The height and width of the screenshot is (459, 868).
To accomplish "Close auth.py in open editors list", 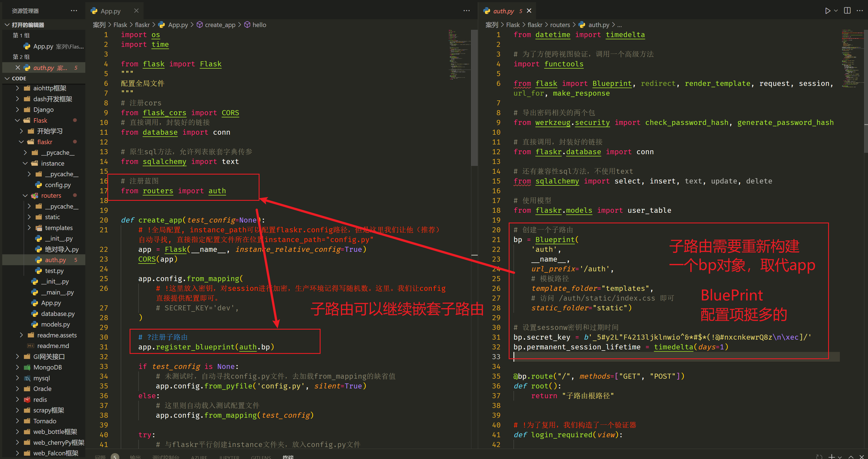I will tap(18, 68).
